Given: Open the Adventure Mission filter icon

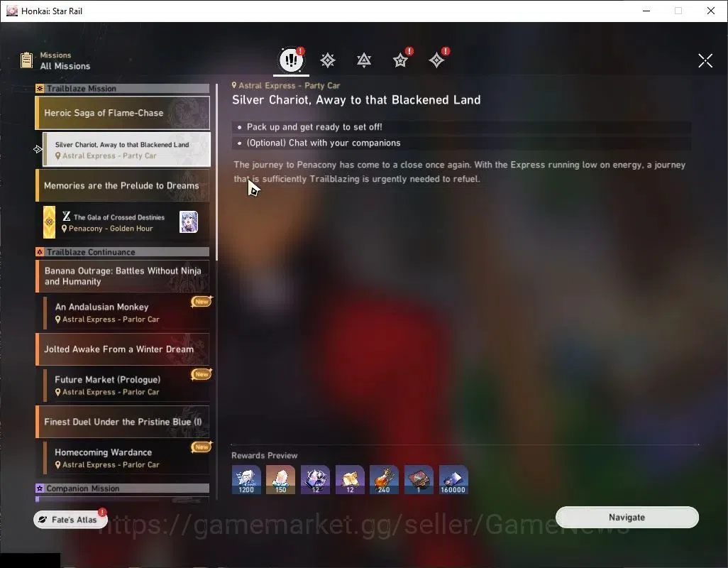Looking at the screenshot, I should pos(436,60).
